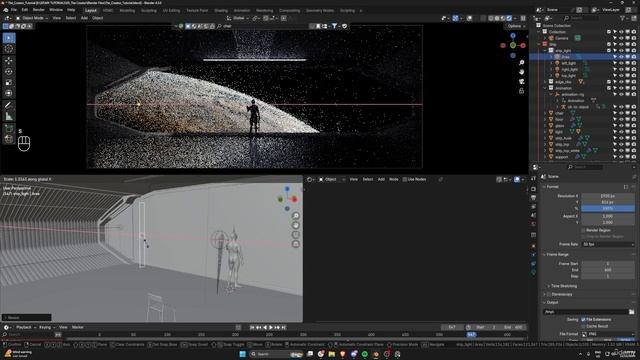Open the File menu

pos(14,10)
